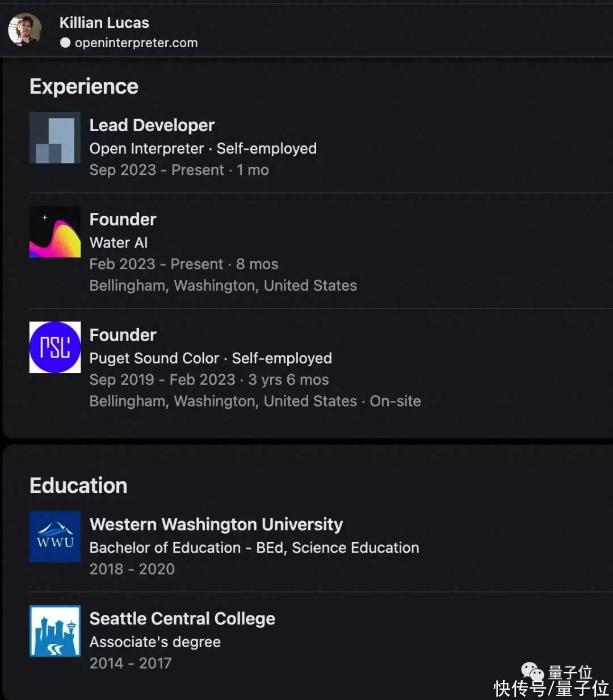Click the dot icon beside openinterpreter.com

tap(65, 43)
